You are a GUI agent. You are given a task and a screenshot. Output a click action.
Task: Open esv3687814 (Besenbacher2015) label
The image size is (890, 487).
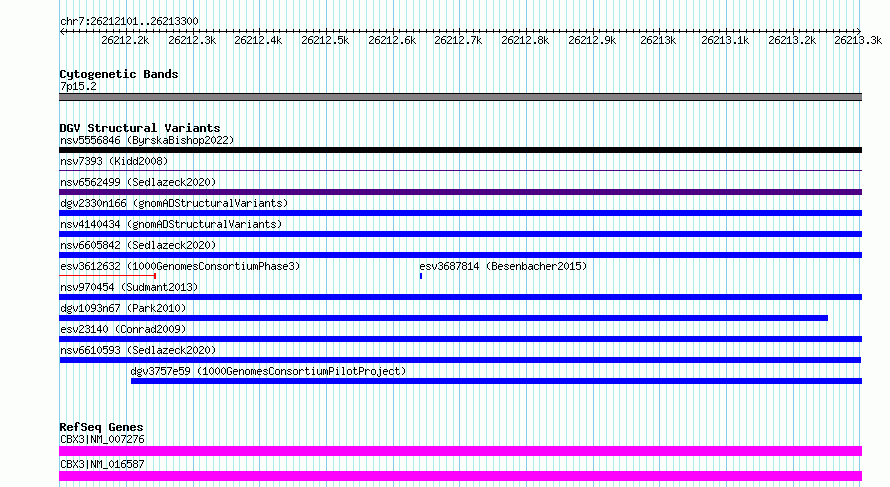tap(503, 266)
